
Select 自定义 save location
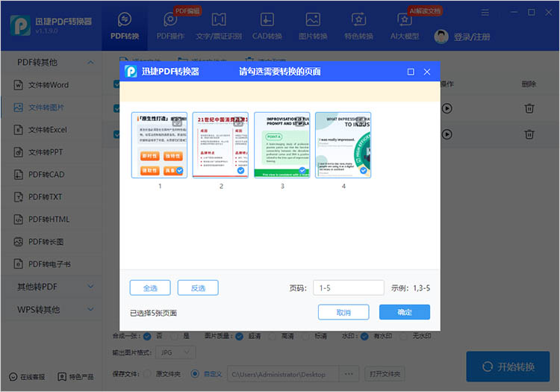[195, 374]
